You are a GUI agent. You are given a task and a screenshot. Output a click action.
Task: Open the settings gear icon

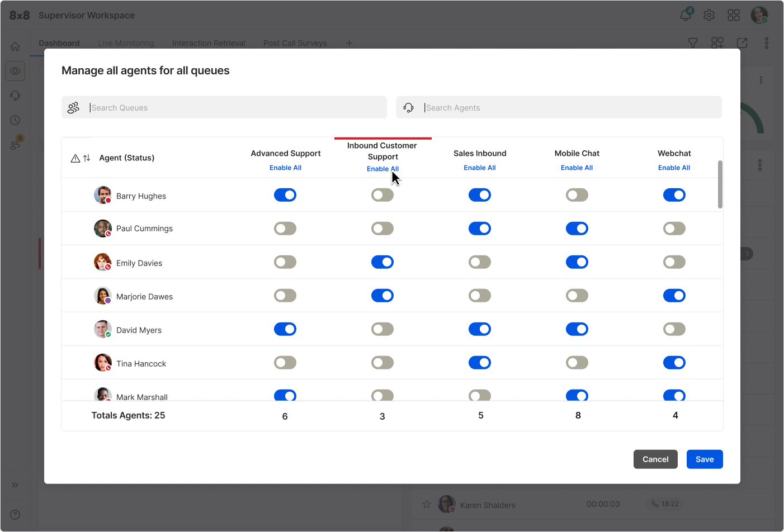coord(709,15)
